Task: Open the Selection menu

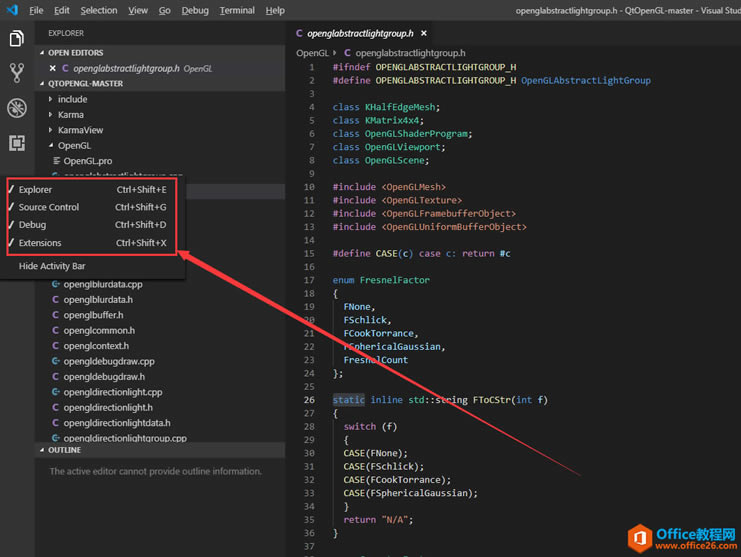Action: click(x=99, y=10)
